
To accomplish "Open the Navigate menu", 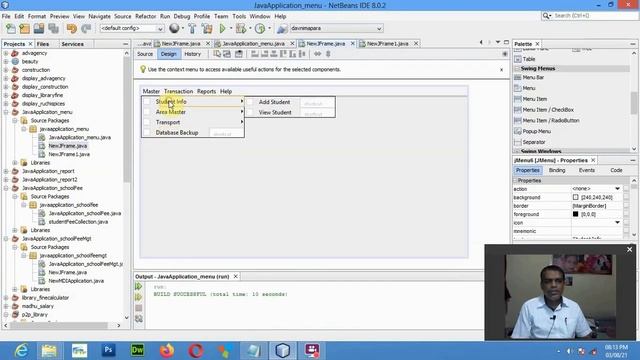I will tap(100, 16).
